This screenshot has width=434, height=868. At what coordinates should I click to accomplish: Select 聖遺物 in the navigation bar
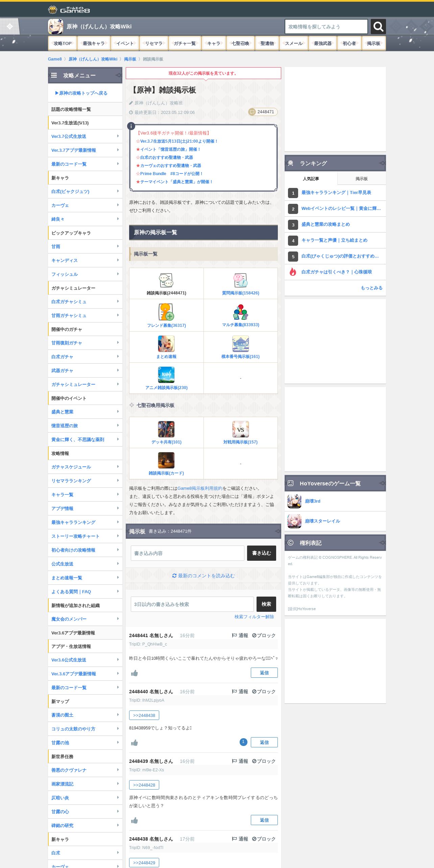pyautogui.click(x=267, y=43)
